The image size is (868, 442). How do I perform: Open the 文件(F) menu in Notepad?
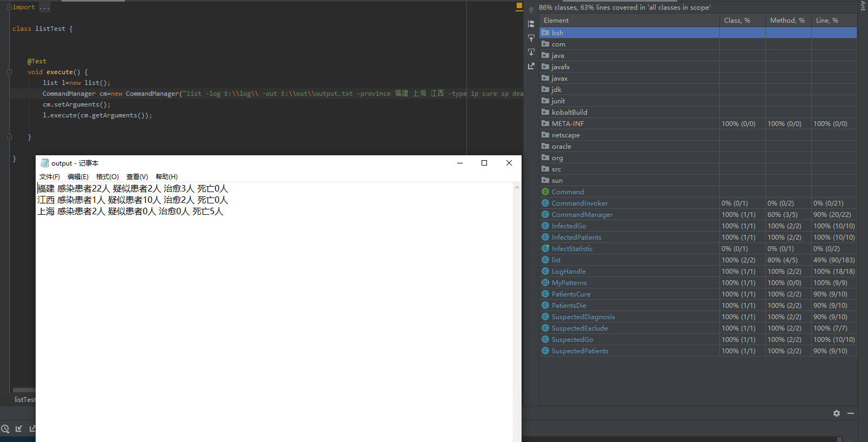point(49,177)
